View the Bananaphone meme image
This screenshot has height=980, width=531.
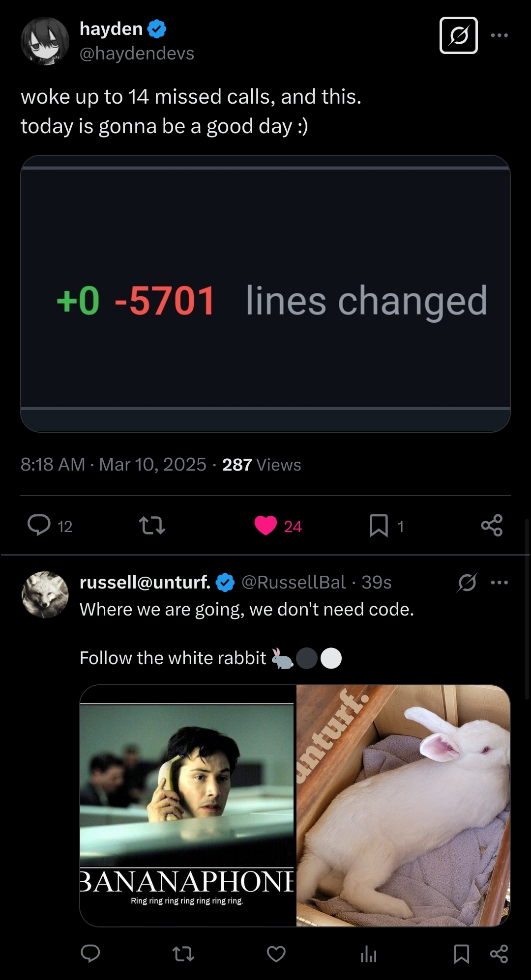tap(187, 806)
